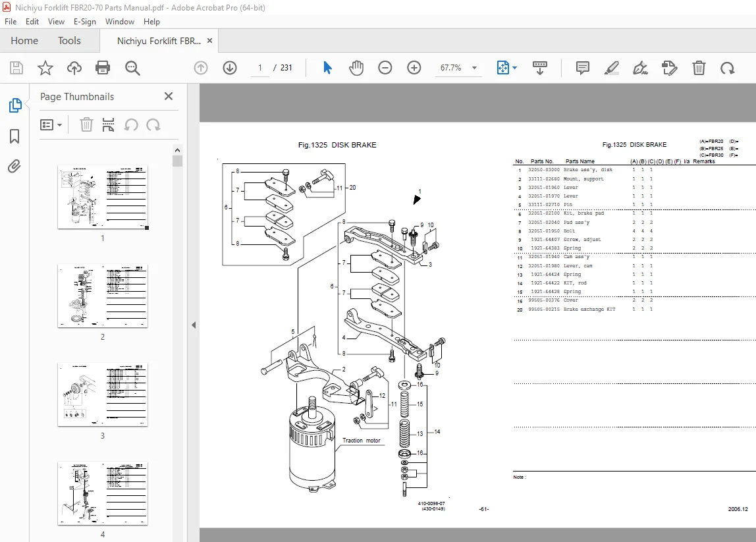Open thumbnail options dropdown menu
Viewport: 756px width, 542px height.
tap(51, 125)
